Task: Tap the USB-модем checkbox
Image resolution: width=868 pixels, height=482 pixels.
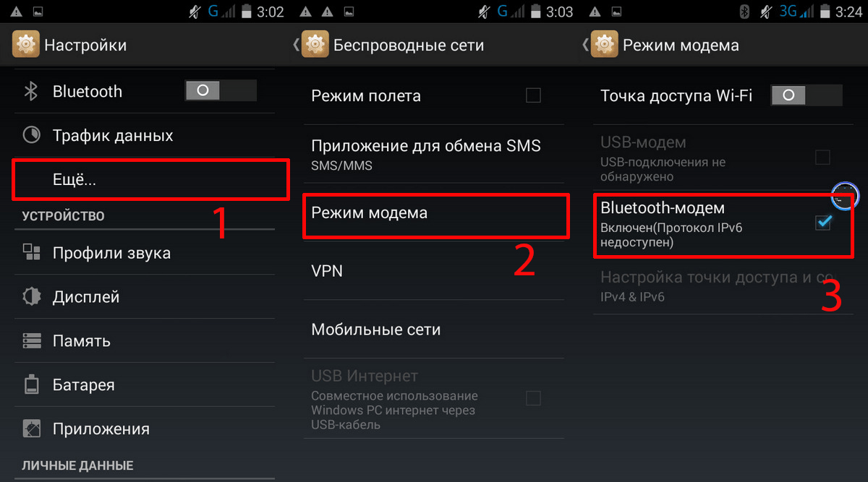Action: coord(822,157)
